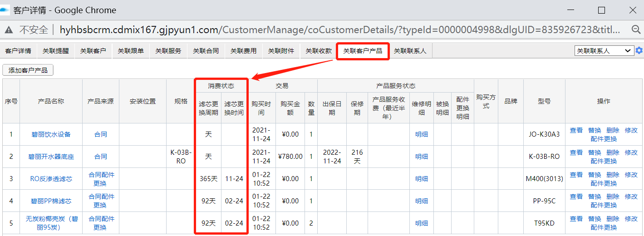Switch to the 关联提醒 tab
This screenshot has width=644, height=236.
tap(56, 51)
